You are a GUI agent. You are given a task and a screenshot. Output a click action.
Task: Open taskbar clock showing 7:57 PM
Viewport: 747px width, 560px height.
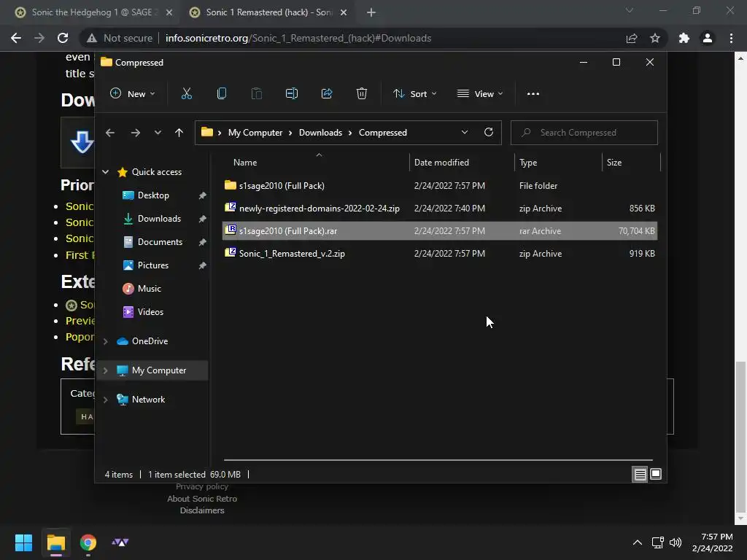click(712, 542)
